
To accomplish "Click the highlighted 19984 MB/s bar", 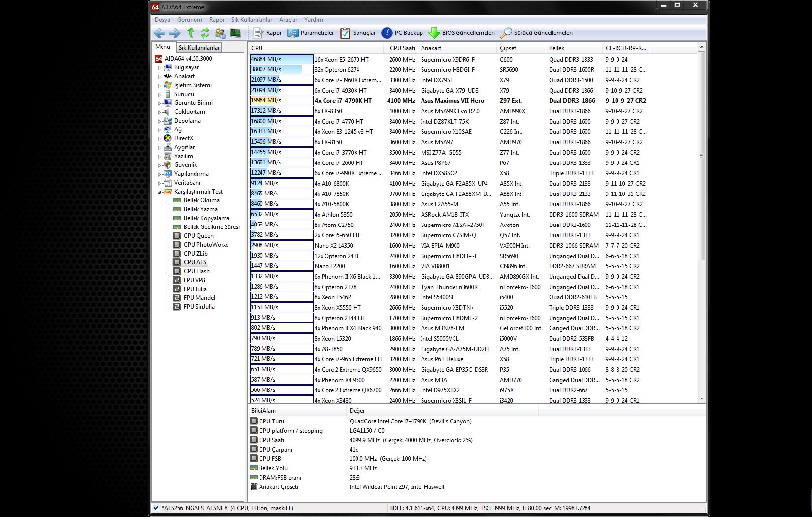I will pyautogui.click(x=282, y=100).
